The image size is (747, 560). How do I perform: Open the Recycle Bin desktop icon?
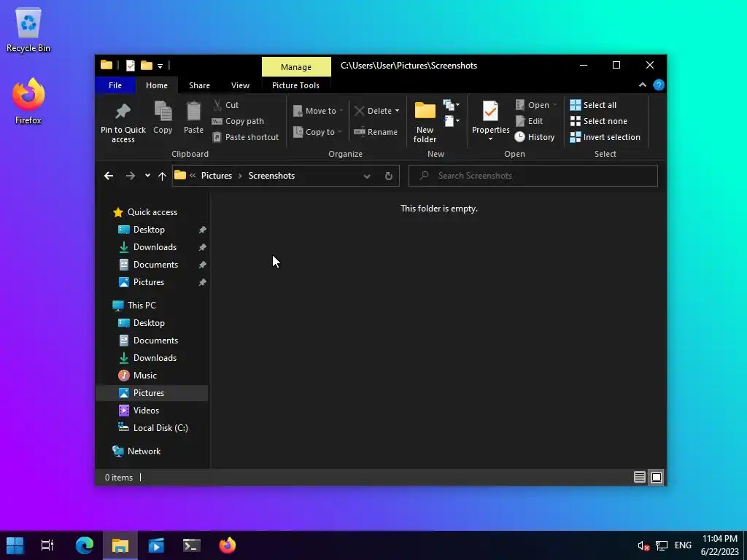tap(28, 30)
